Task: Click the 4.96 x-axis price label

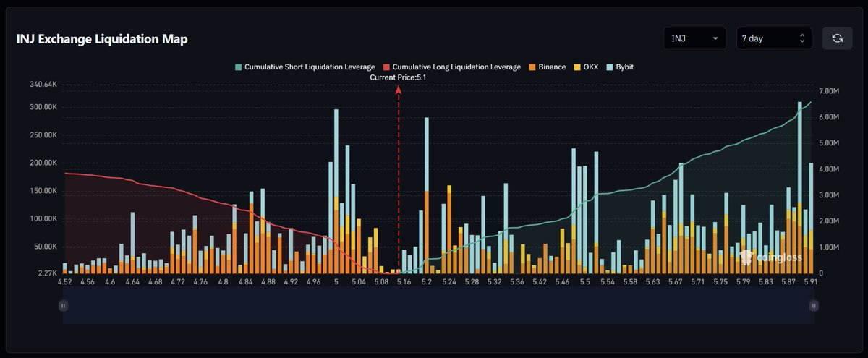Action: click(x=313, y=283)
